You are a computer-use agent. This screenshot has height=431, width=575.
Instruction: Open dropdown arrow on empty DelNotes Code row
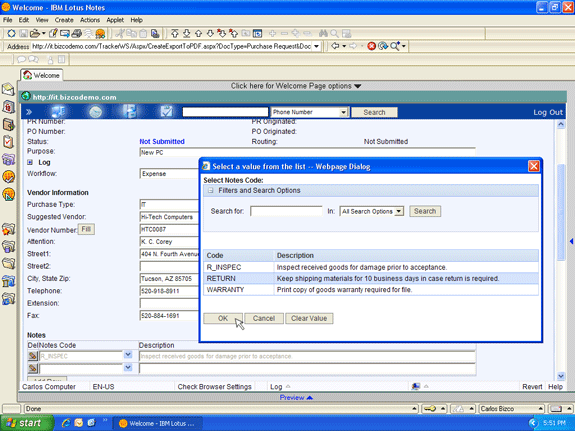pos(128,367)
